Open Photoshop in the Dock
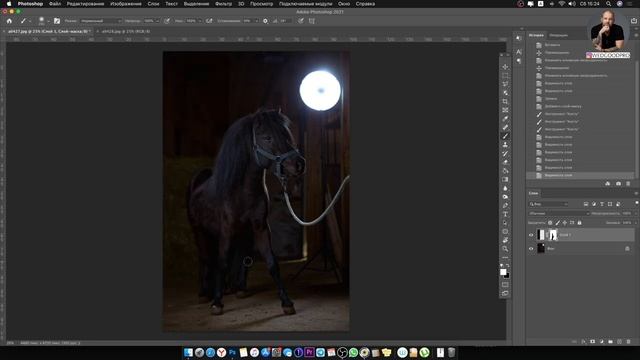 pos(232,352)
